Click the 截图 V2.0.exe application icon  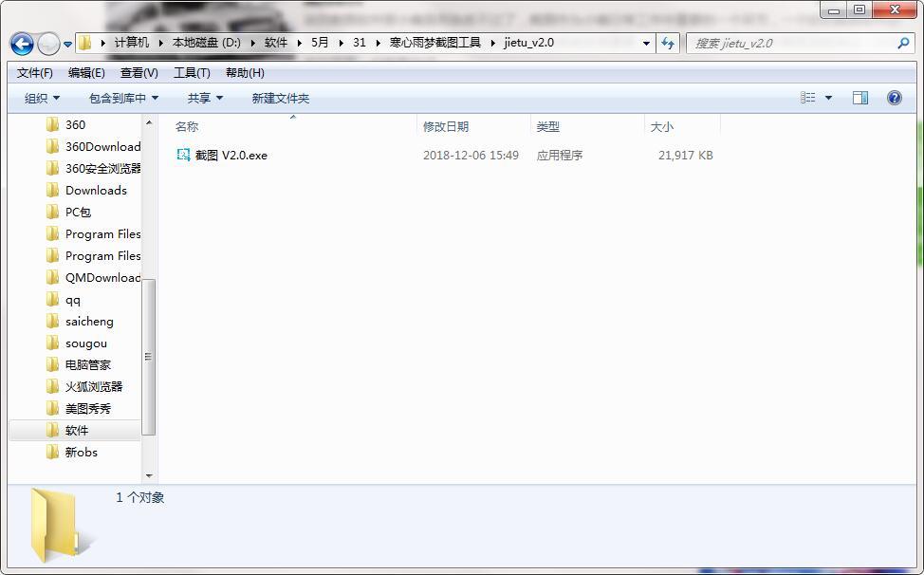click(183, 155)
